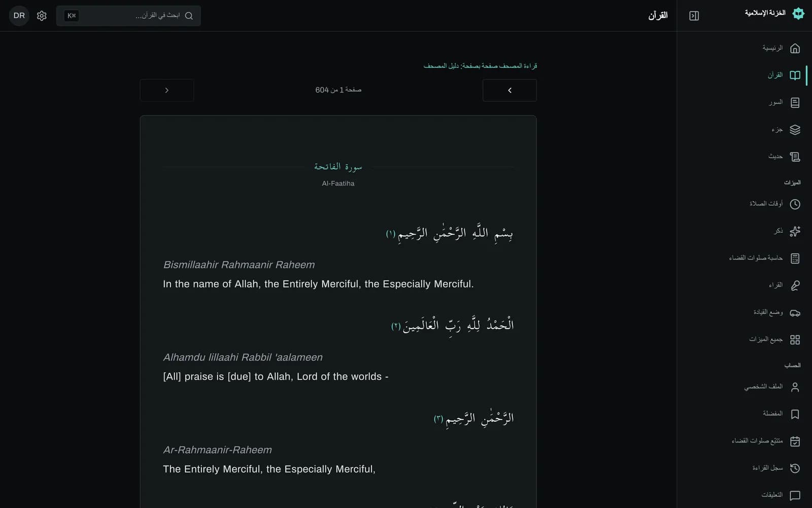Open the Mushaf guide (دليل المصحف) link
The image size is (812, 508).
click(x=441, y=66)
